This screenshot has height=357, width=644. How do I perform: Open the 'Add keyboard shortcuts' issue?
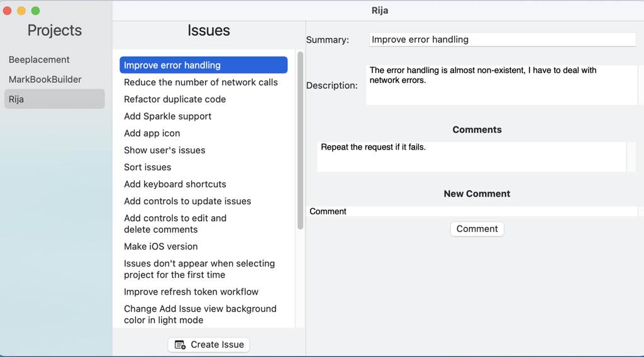pyautogui.click(x=175, y=184)
